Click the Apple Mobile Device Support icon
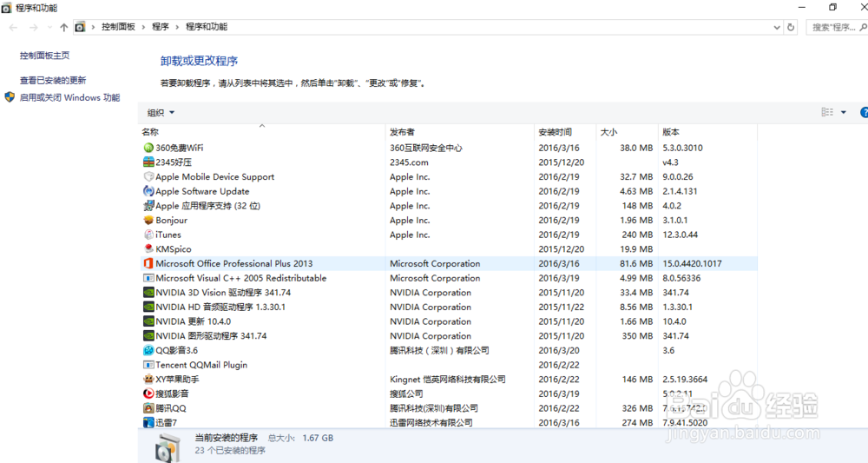 pos(148,176)
